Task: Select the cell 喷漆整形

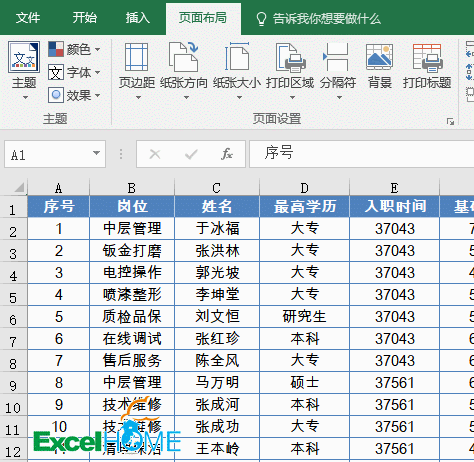Action: (132, 295)
